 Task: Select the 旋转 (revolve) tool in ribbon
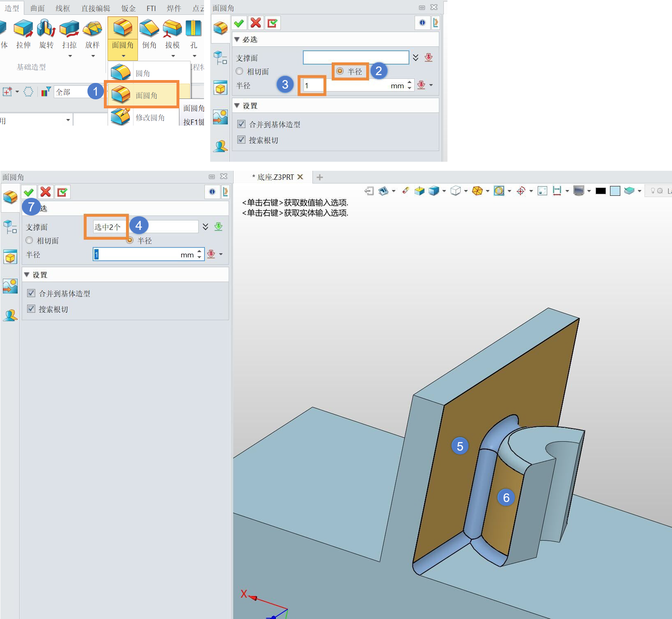tap(46, 34)
